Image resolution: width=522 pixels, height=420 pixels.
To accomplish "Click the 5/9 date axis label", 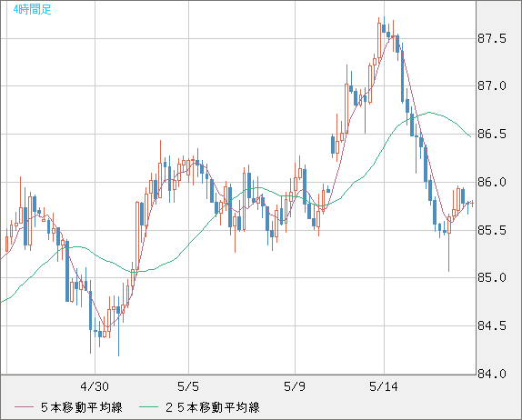I will click(295, 386).
